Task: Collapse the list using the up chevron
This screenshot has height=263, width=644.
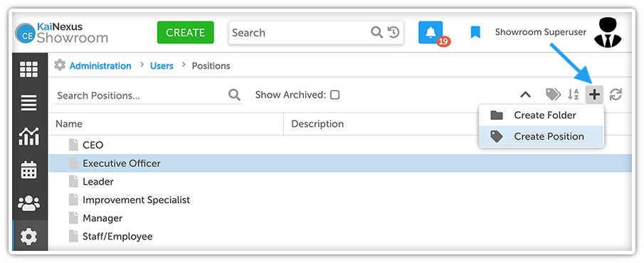Action: [525, 95]
